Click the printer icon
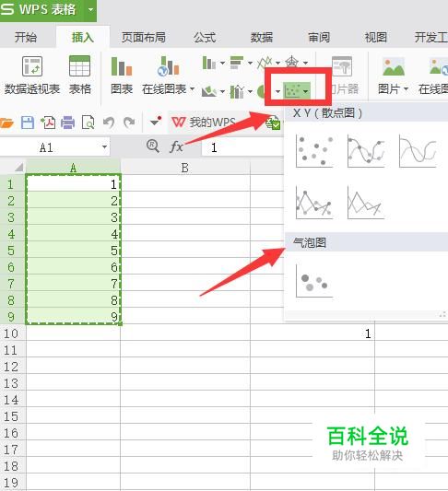Viewport: 448px width, 491px height. [x=67, y=123]
